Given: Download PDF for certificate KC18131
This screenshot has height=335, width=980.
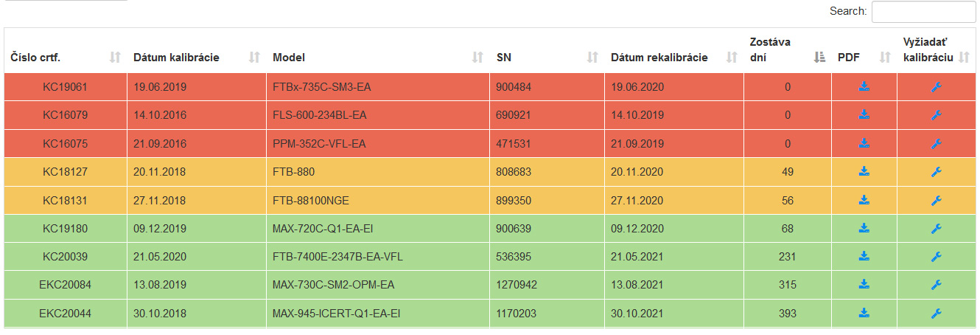Looking at the screenshot, I should pos(864,200).
